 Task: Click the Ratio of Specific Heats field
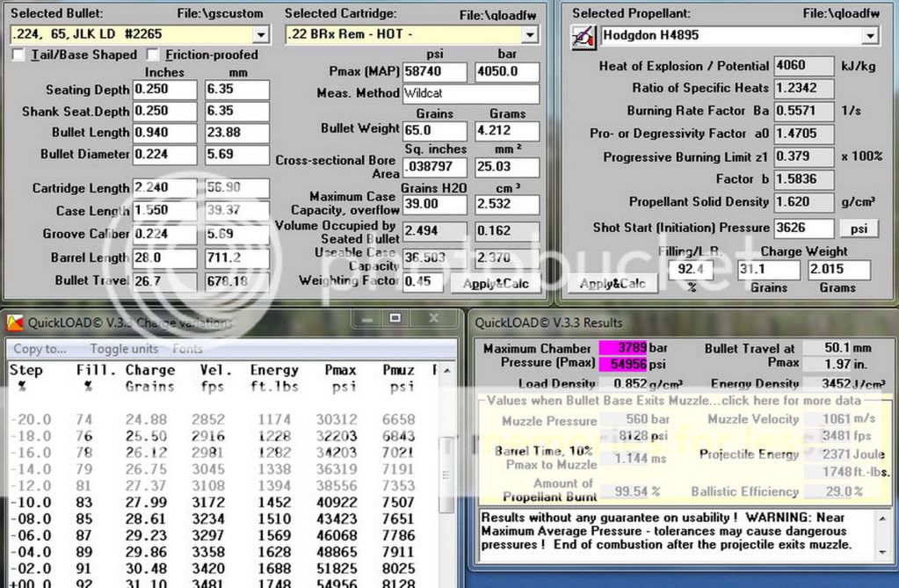tap(804, 89)
